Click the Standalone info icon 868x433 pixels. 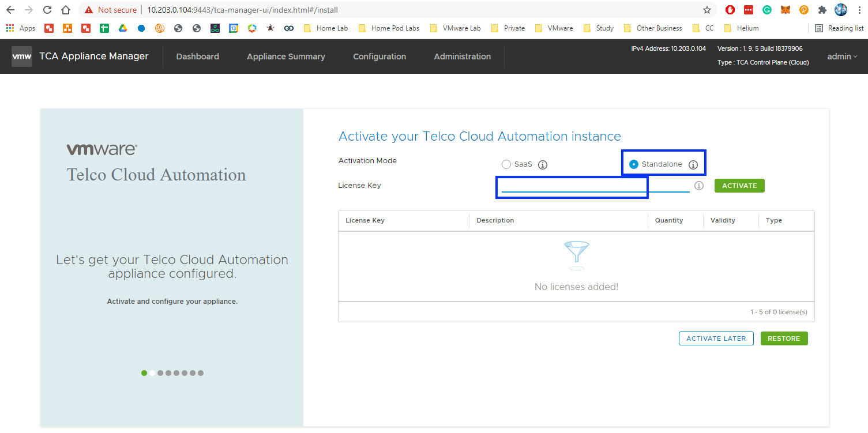pos(693,165)
